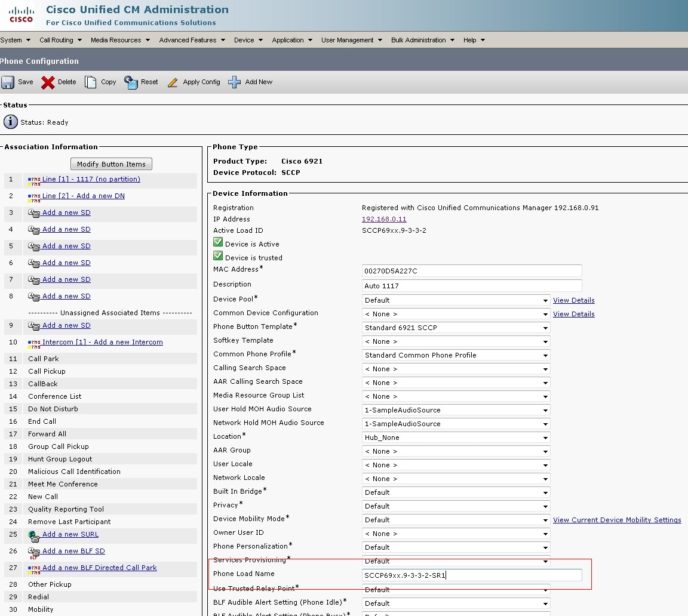Click the globe icon for new SURL
Viewport: 688px width, 616px height.
coord(34,536)
